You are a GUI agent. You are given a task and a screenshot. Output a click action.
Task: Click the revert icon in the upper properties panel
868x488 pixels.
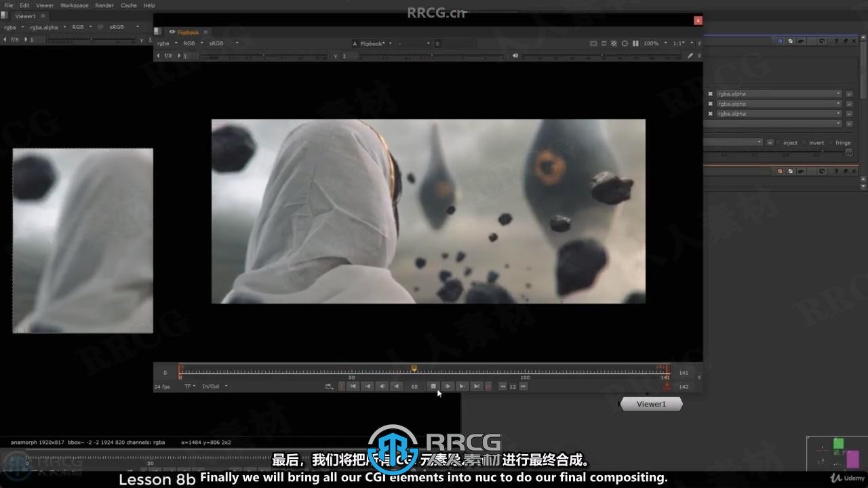822,41
